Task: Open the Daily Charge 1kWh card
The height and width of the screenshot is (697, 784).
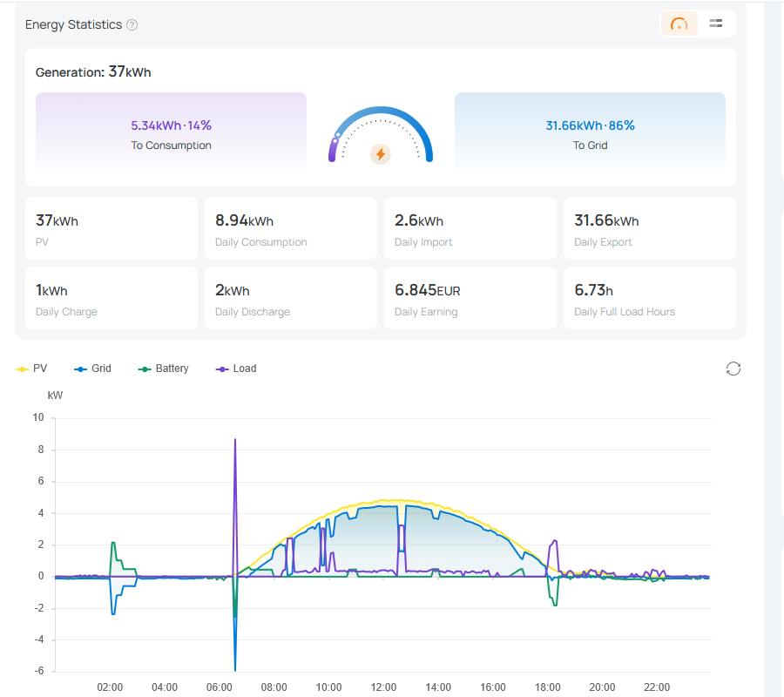Action: (x=112, y=298)
